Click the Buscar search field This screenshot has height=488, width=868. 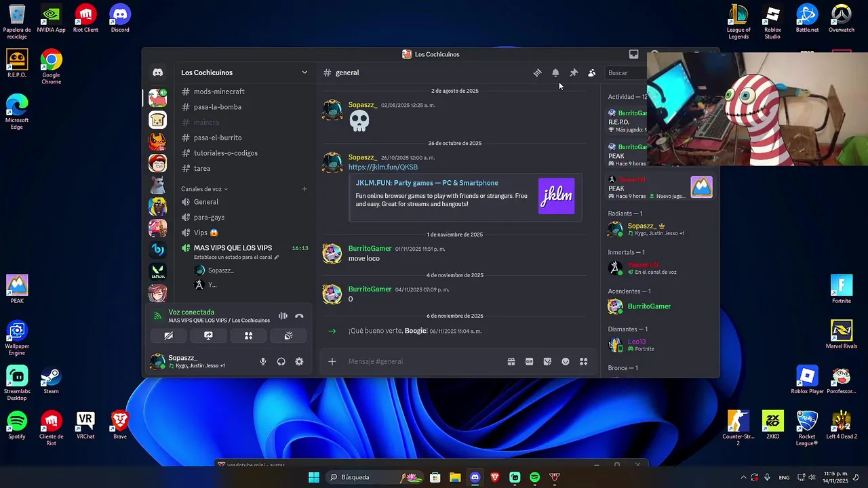[x=625, y=73]
